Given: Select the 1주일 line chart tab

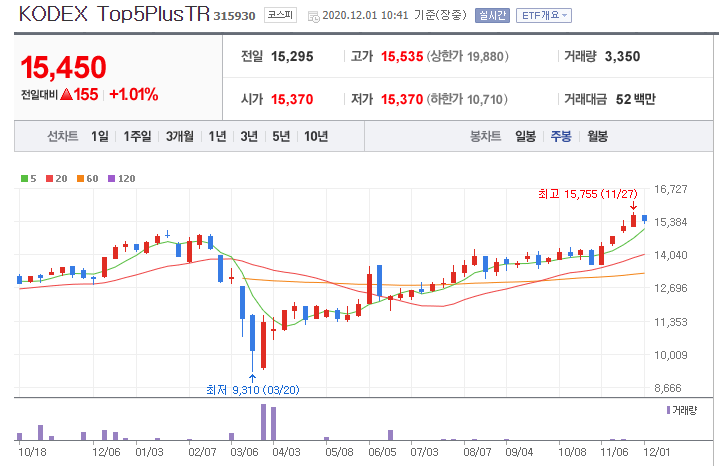Looking at the screenshot, I should pos(137,136).
